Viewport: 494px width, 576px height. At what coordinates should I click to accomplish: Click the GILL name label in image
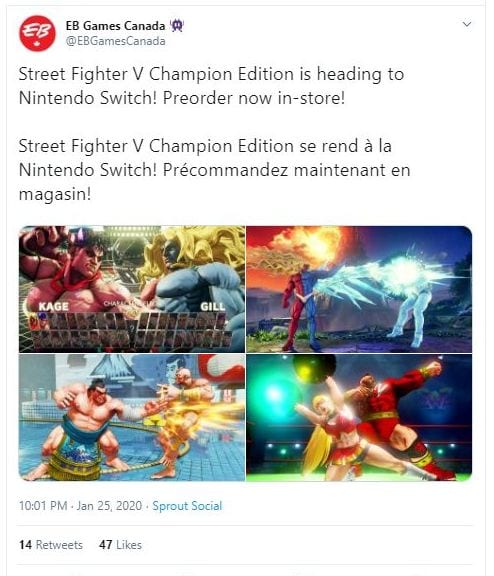click(213, 306)
